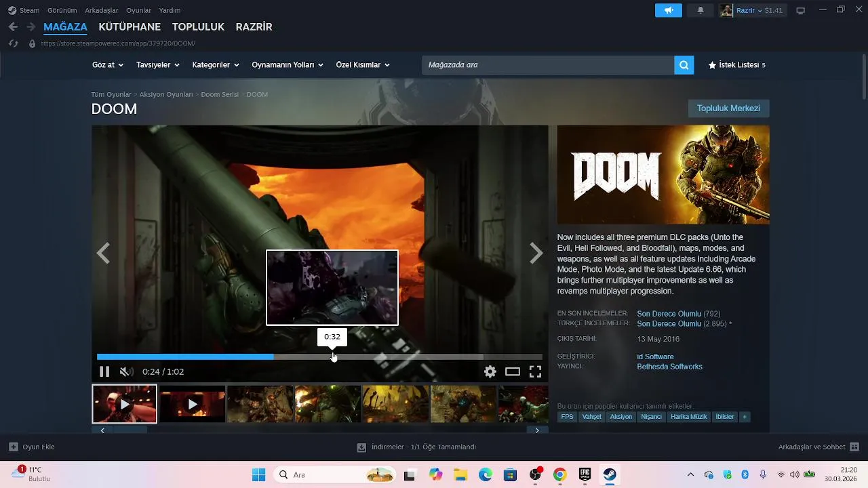868x488 pixels.
Task: Expand the Göz at dropdown
Action: [x=108, y=65]
